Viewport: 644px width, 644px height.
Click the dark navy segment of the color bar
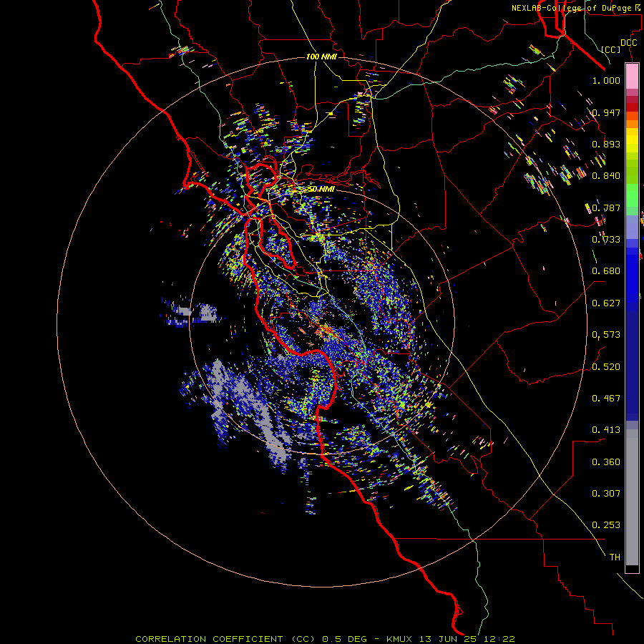pos(632,366)
